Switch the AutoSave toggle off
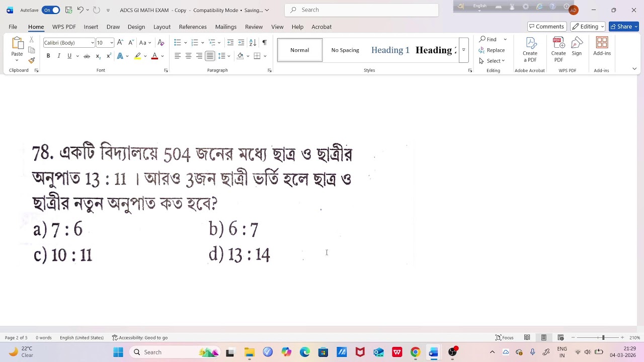 click(51, 10)
